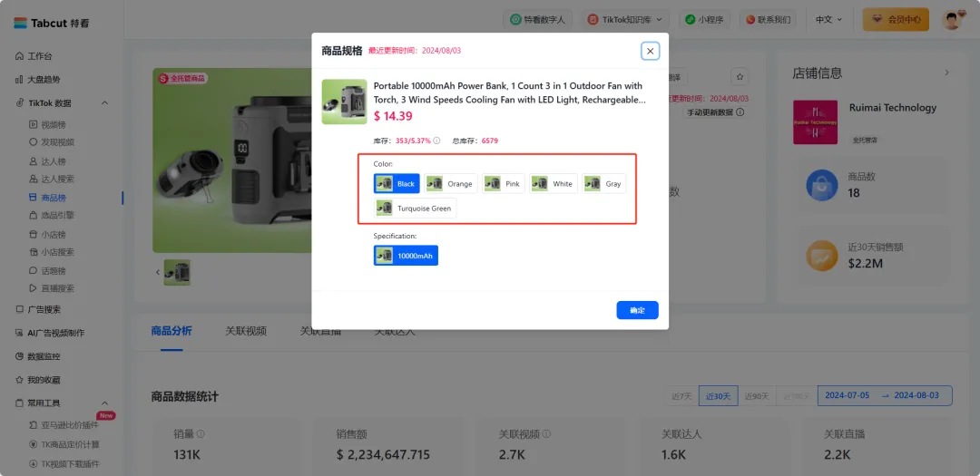Viewport: 980px width, 476px height.
Task: Select the Gray color option
Action: click(603, 184)
